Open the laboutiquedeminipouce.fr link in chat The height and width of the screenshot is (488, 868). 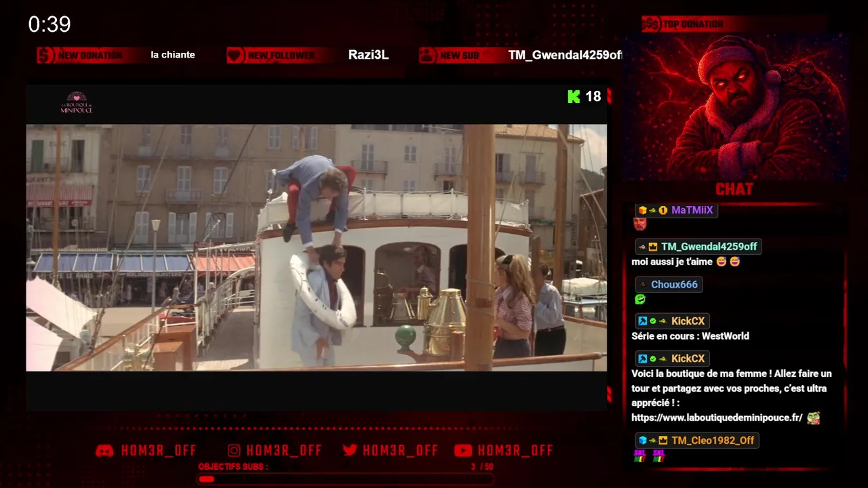pyautogui.click(x=717, y=418)
